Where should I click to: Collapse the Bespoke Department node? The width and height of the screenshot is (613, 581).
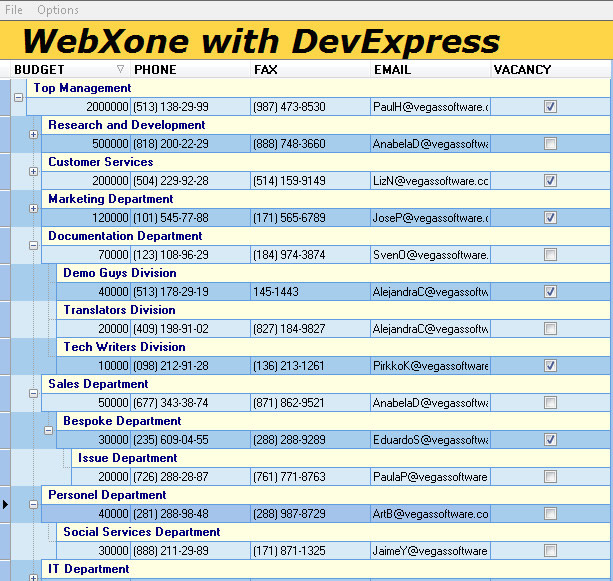tap(48, 430)
